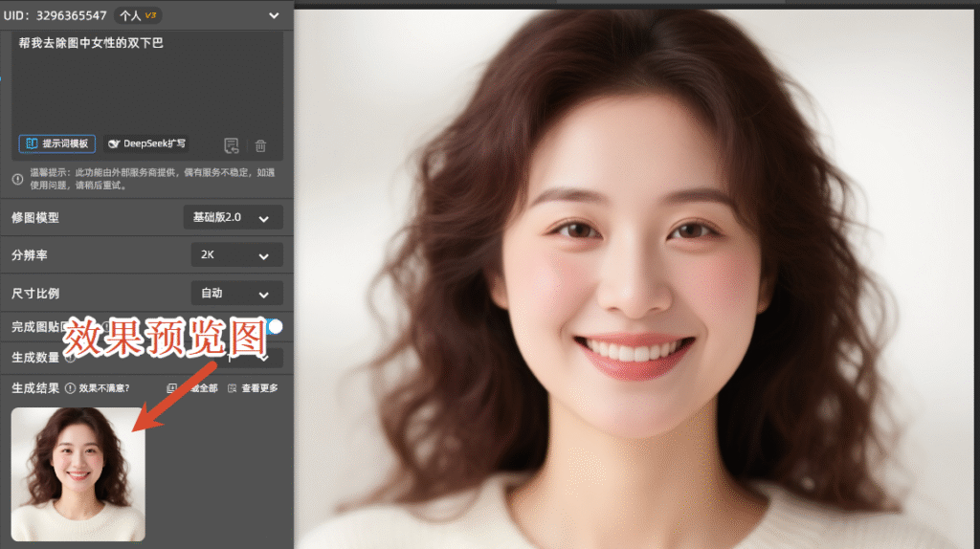
Task: Click the whale icon on DeepSeek扩写
Action: point(114,143)
